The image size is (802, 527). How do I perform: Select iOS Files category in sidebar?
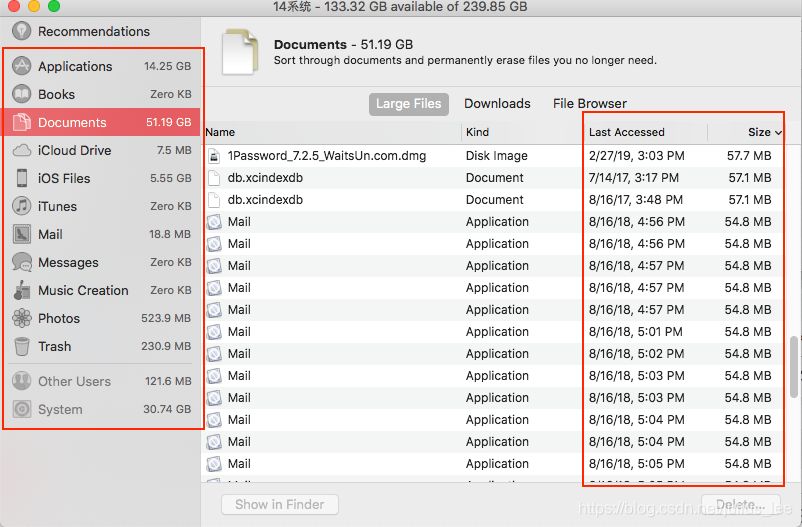pos(101,178)
